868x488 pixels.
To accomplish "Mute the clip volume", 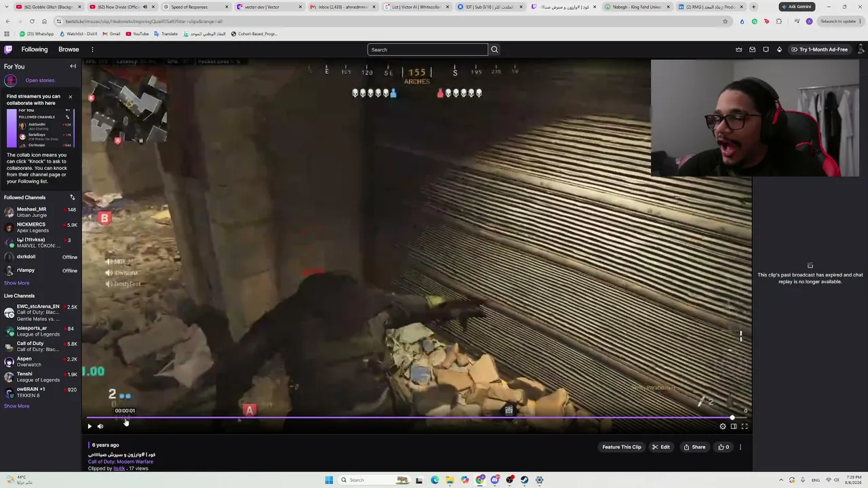I will [x=100, y=426].
